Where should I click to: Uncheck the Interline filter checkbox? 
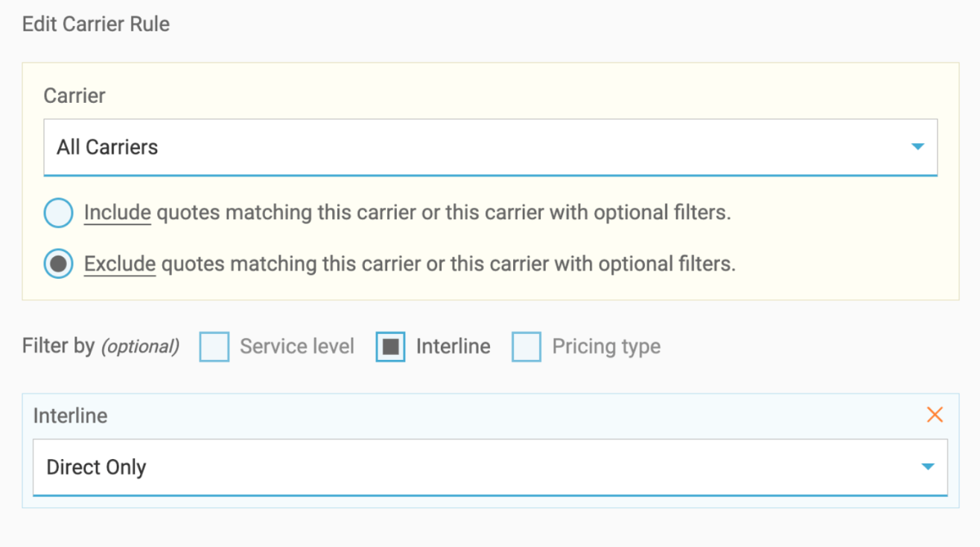[x=390, y=347]
